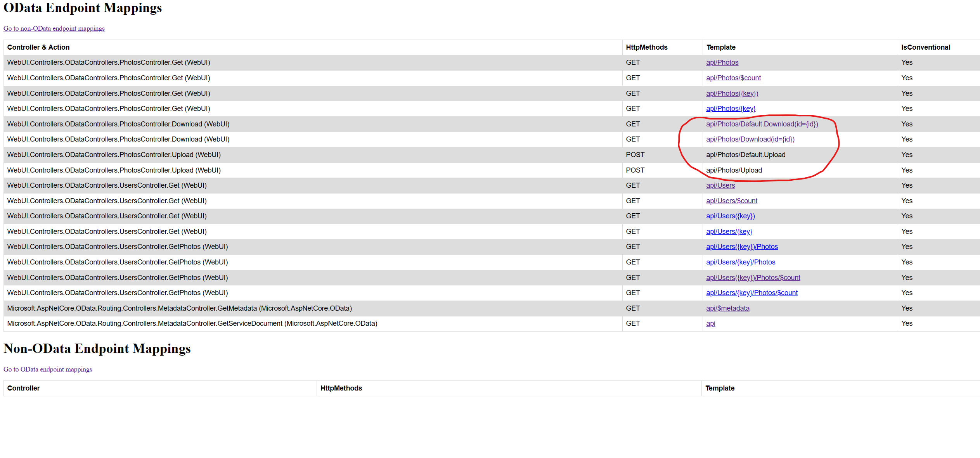Open the api/$metadata endpoint link

[x=727, y=308]
